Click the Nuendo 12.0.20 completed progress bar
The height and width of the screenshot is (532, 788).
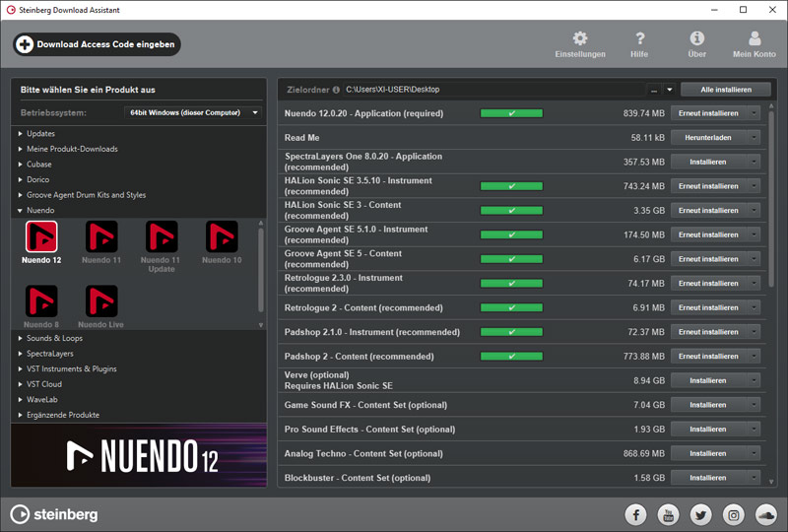[x=511, y=113]
